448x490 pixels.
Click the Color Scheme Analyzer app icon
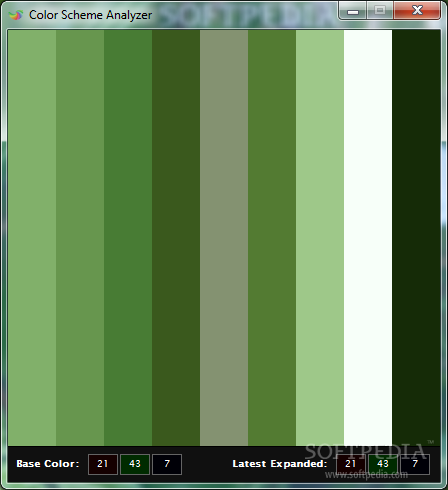pyautogui.click(x=16, y=15)
